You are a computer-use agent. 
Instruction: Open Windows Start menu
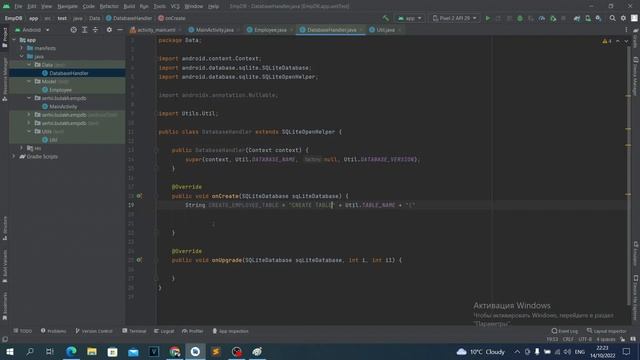click(x=9, y=351)
